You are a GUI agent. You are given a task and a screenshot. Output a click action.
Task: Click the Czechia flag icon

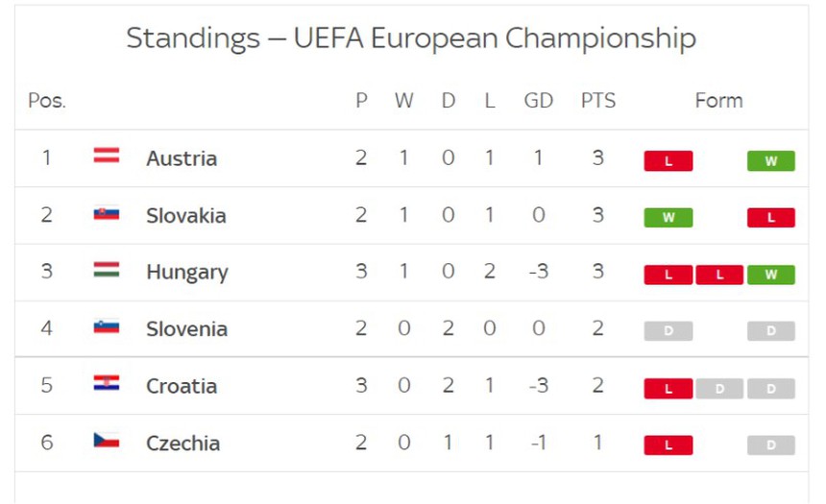(x=107, y=442)
